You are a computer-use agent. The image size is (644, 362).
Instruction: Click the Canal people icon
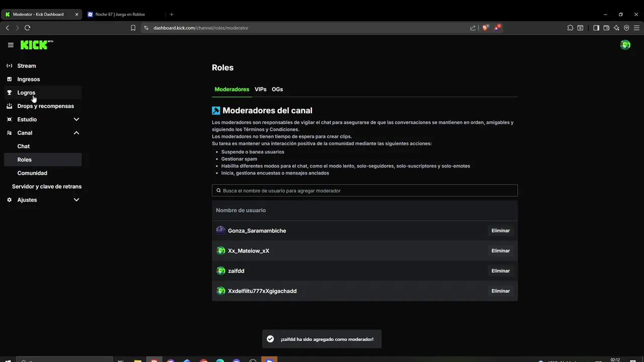click(x=9, y=133)
